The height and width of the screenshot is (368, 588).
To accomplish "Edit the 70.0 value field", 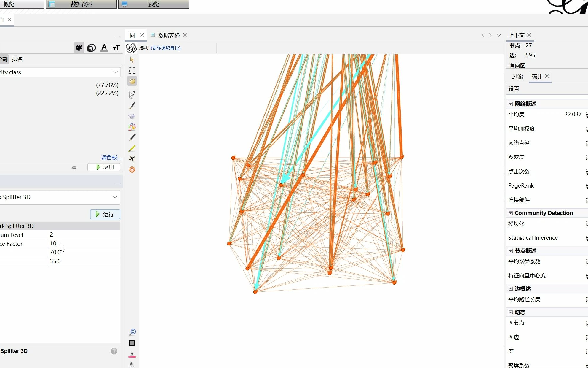I will 84,252.
